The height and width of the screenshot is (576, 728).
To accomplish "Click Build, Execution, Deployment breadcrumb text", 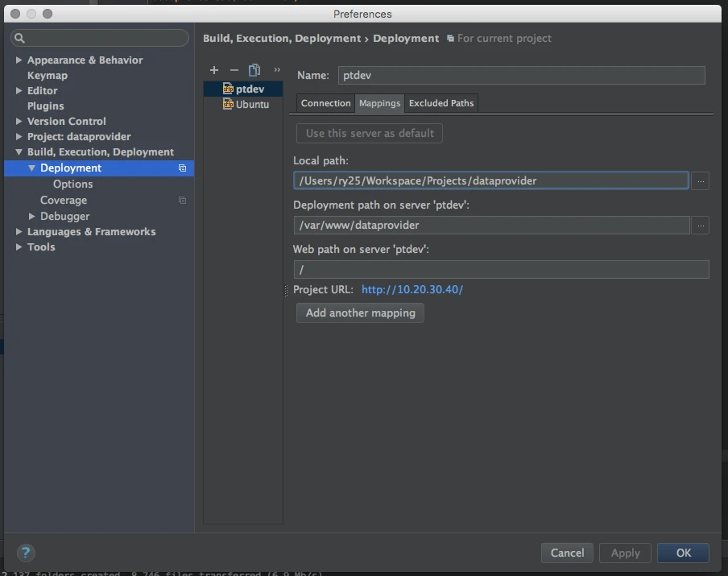I will (x=282, y=38).
